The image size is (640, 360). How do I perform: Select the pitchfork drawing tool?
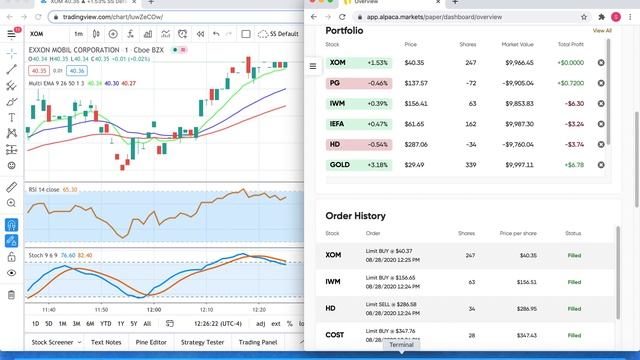click(11, 86)
